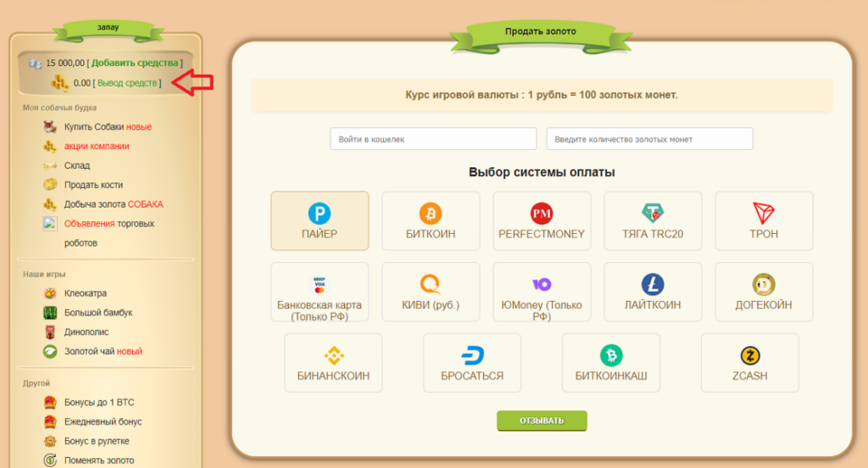Select PERFECTMONEY payment option
The image size is (868, 468).
pyautogui.click(x=542, y=221)
